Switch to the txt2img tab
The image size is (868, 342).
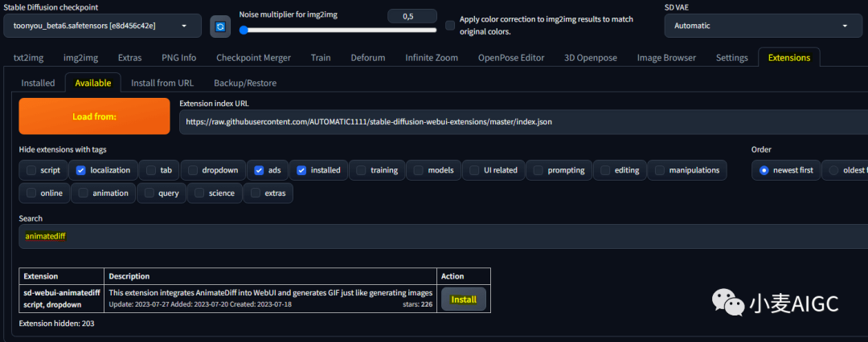[29, 58]
